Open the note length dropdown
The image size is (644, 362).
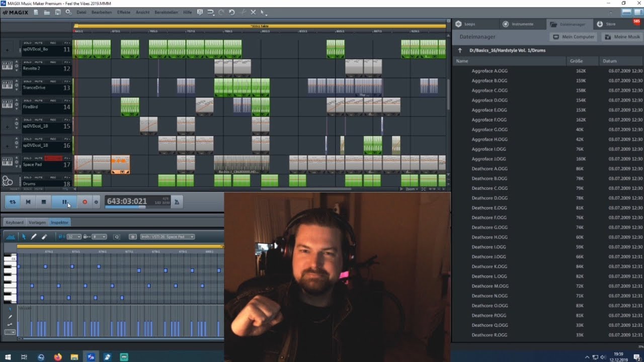coord(99,236)
